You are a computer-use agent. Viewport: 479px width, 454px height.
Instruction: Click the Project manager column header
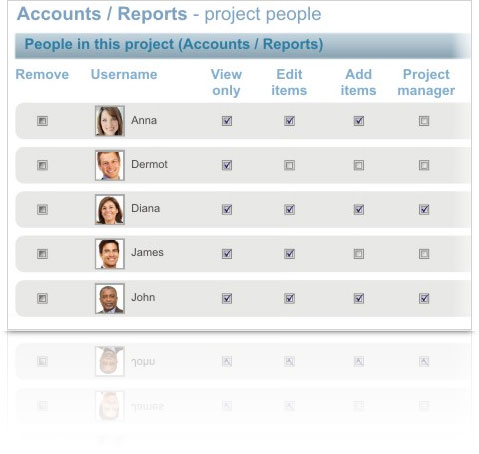tap(426, 82)
